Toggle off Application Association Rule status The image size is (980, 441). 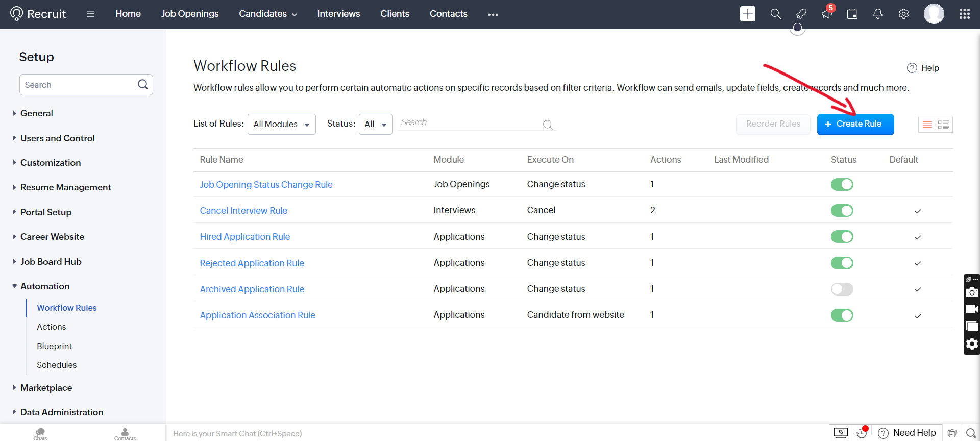tap(842, 315)
